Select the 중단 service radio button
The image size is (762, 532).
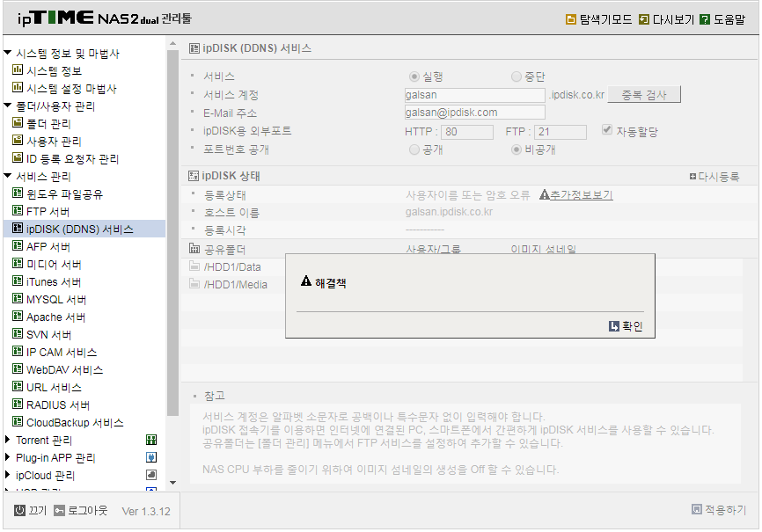517,77
